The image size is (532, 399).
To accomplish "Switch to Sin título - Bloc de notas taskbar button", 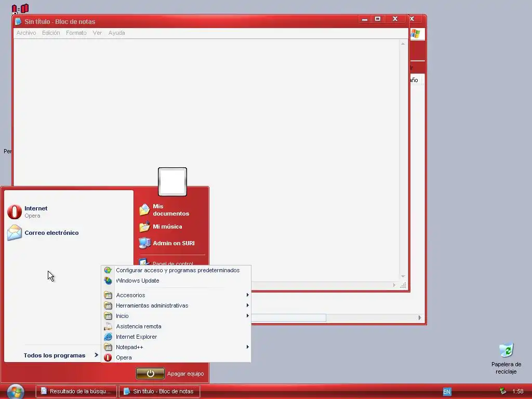I will [159, 391].
